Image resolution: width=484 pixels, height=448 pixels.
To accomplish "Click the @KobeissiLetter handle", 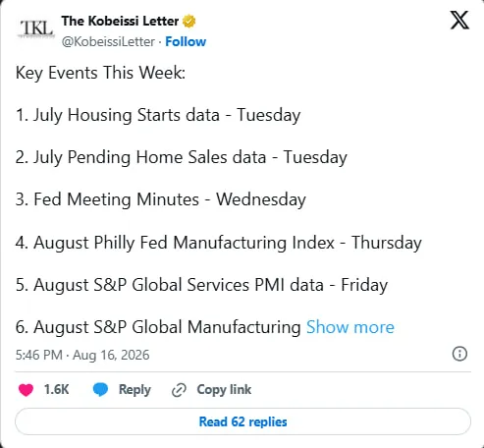I will (x=108, y=41).
